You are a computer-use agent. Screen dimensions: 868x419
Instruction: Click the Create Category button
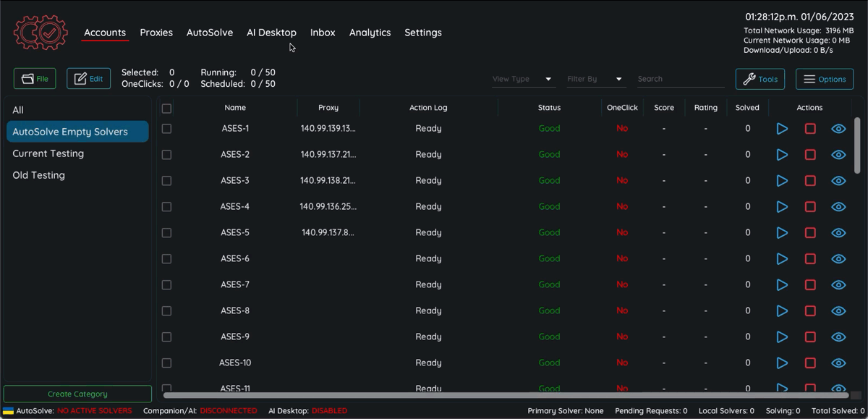[77, 394]
